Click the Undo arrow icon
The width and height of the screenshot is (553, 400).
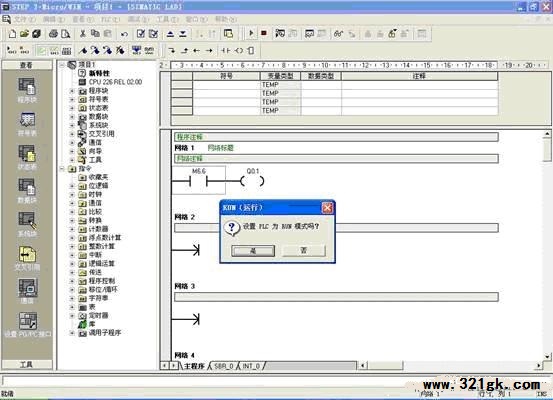124,34
